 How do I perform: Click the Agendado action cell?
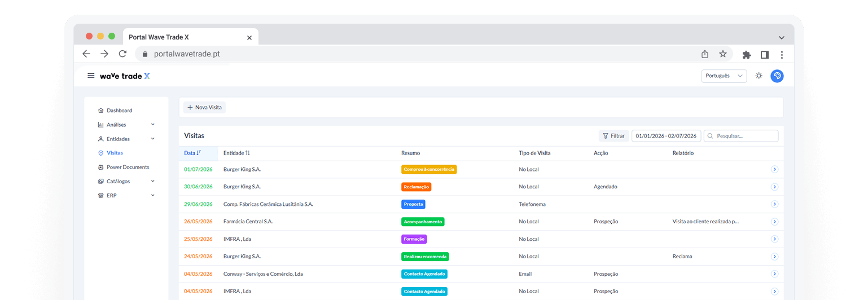[606, 187]
